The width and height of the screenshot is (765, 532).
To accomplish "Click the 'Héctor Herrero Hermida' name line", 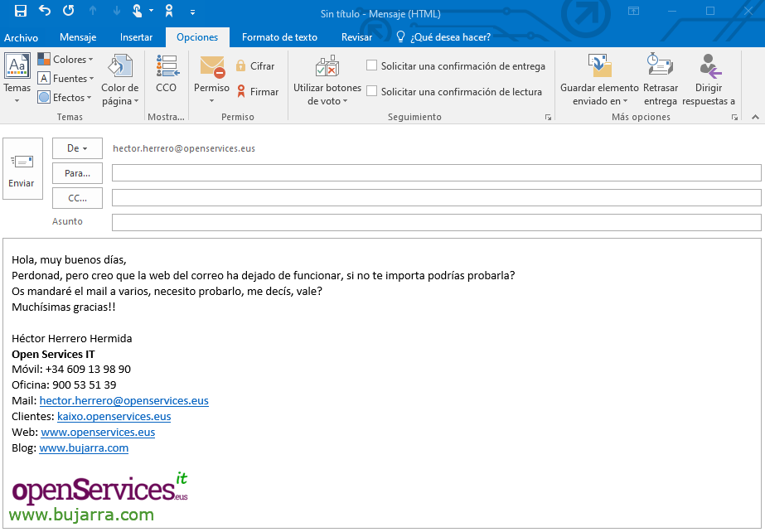I will pos(72,338).
